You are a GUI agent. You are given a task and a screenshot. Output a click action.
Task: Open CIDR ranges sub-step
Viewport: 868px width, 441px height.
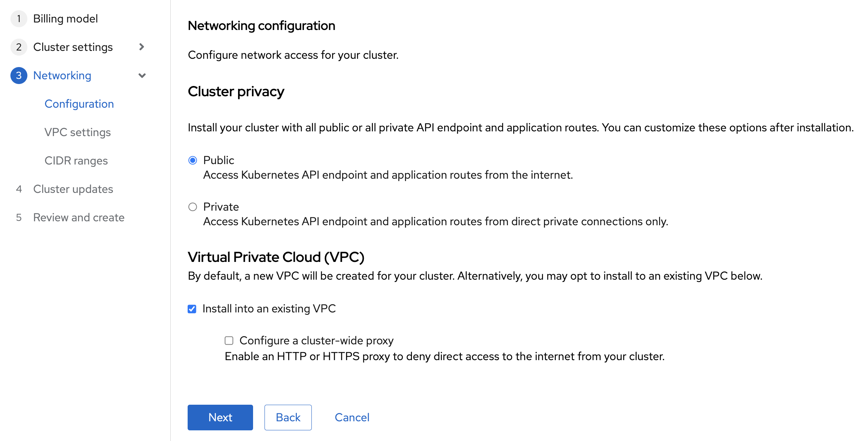point(76,161)
